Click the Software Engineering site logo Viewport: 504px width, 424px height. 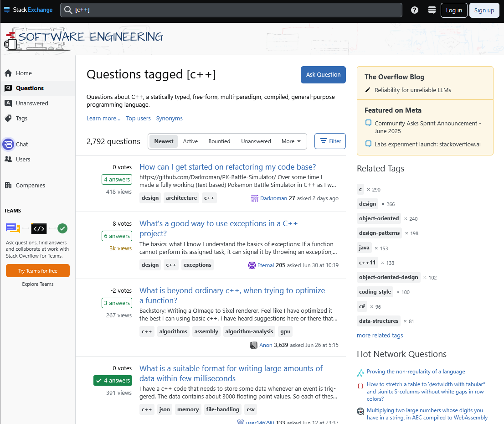point(84,37)
